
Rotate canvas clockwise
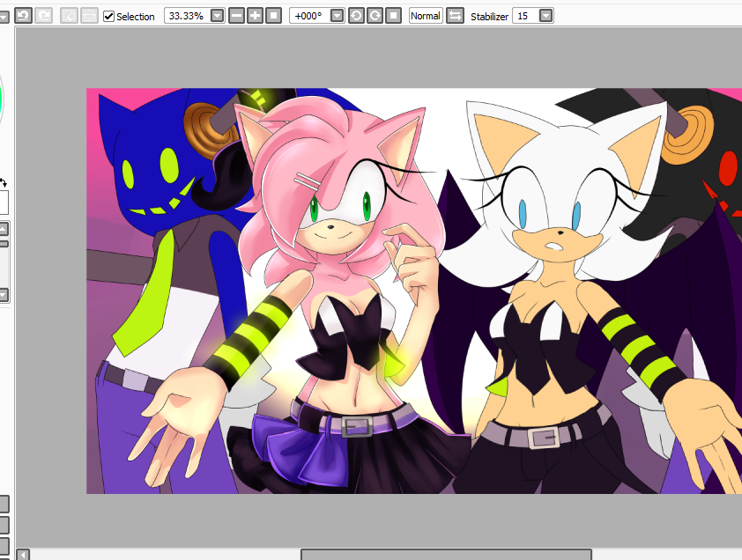(375, 16)
